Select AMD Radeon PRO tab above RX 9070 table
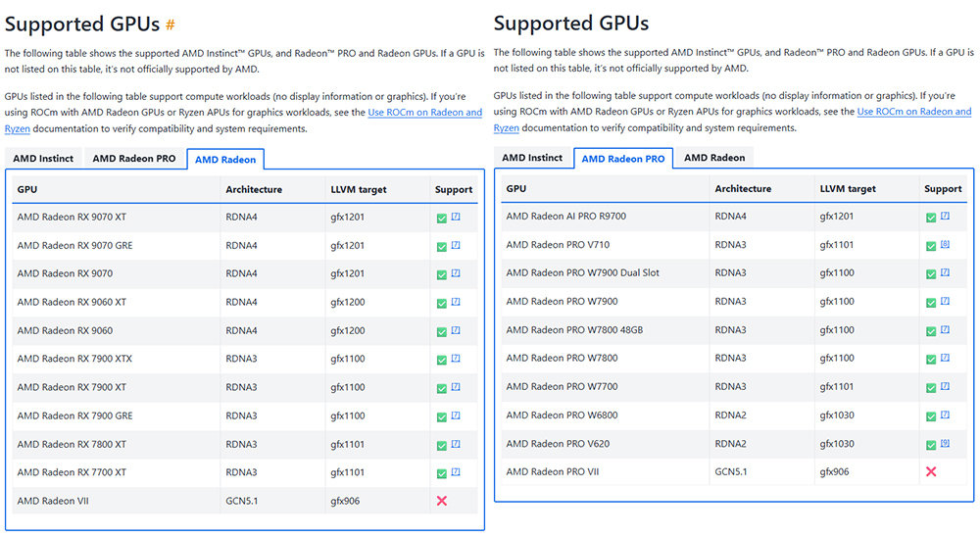 pyautogui.click(x=134, y=158)
